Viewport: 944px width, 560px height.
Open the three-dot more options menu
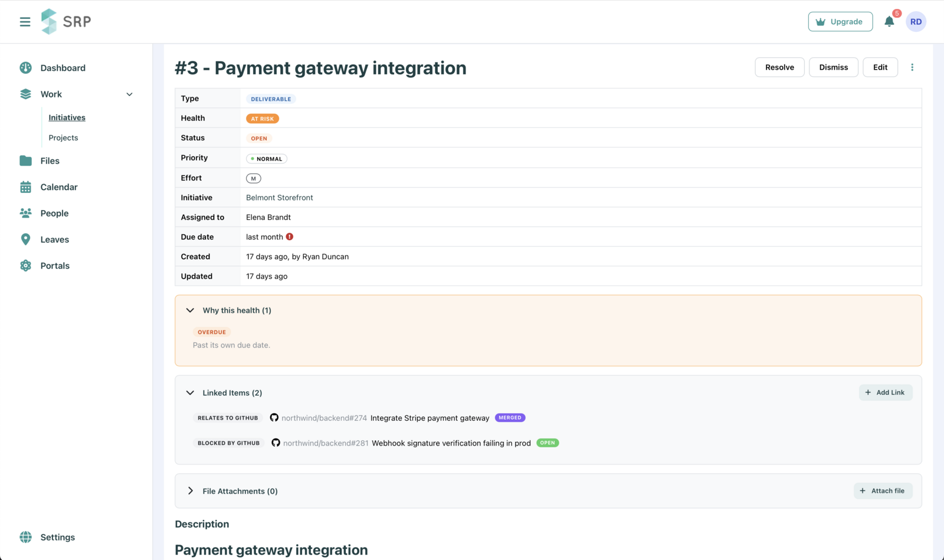(x=912, y=67)
